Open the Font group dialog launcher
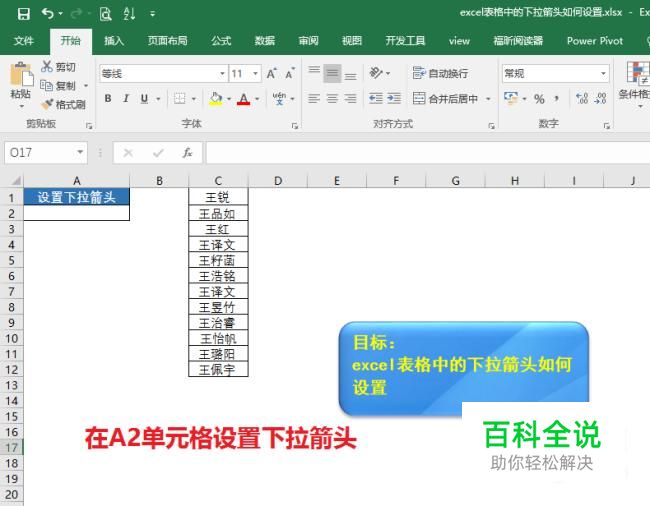 click(x=295, y=126)
